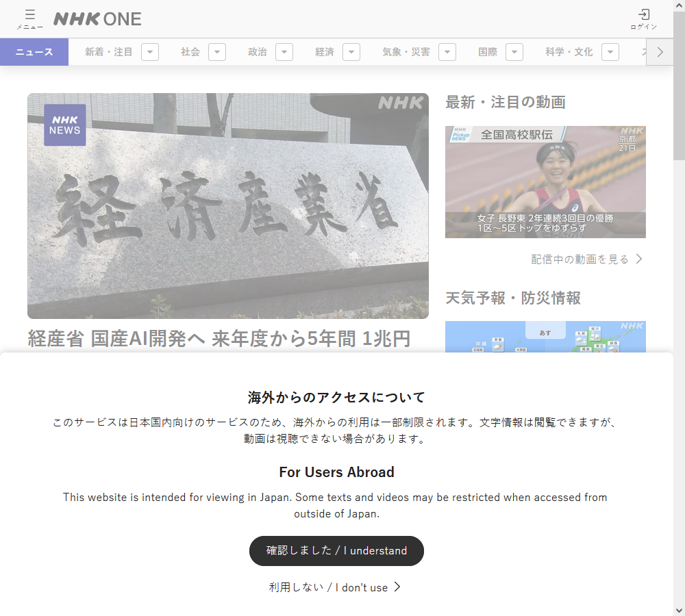This screenshot has height=616, width=685.
Task: Open the 気象・災害 tab
Action: pos(406,52)
